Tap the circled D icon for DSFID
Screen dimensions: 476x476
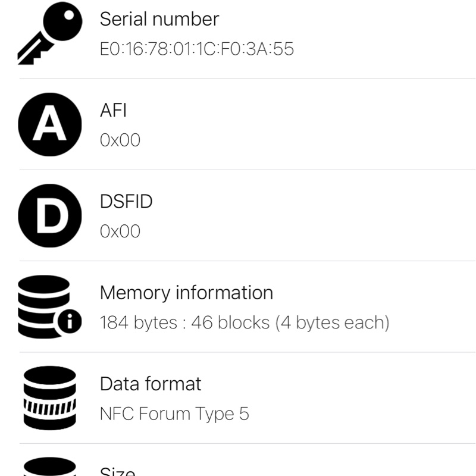click(x=50, y=215)
